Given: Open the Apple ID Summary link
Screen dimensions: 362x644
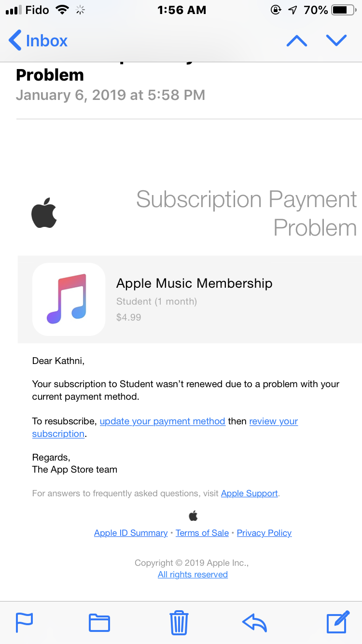Looking at the screenshot, I should [131, 533].
